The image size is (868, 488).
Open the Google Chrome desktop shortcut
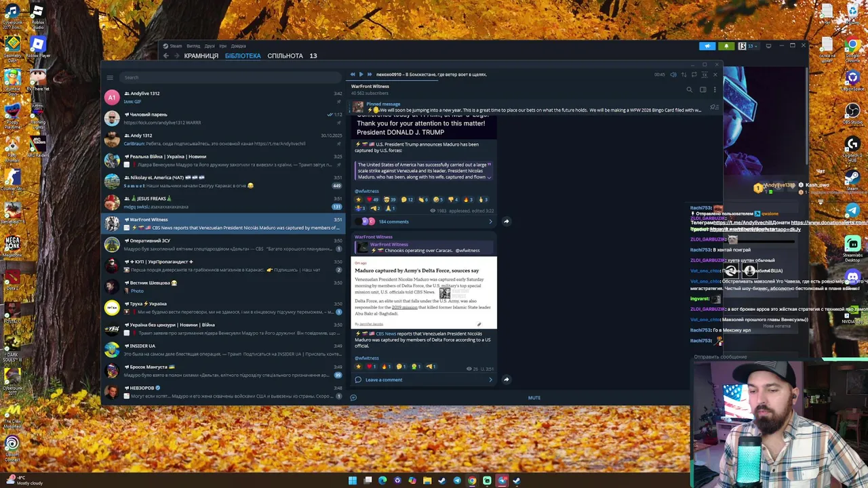(x=853, y=49)
